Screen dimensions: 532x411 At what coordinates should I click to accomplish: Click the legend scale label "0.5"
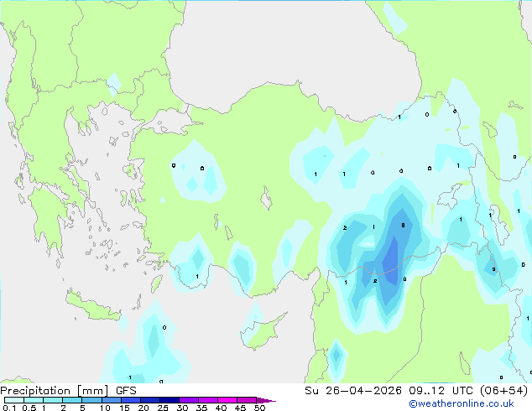pos(29,408)
